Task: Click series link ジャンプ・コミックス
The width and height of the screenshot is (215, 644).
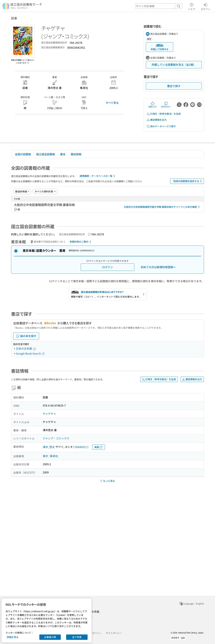Action: [x=56, y=438]
